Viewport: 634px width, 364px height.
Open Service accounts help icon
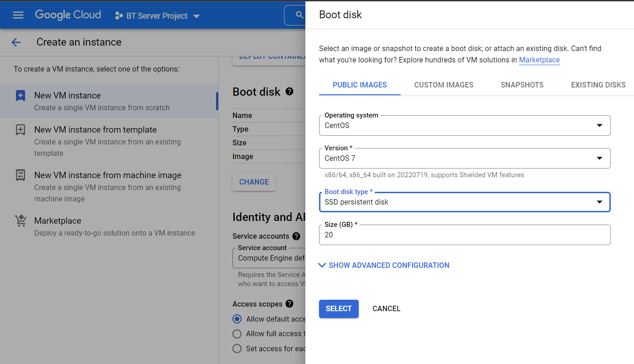click(296, 236)
